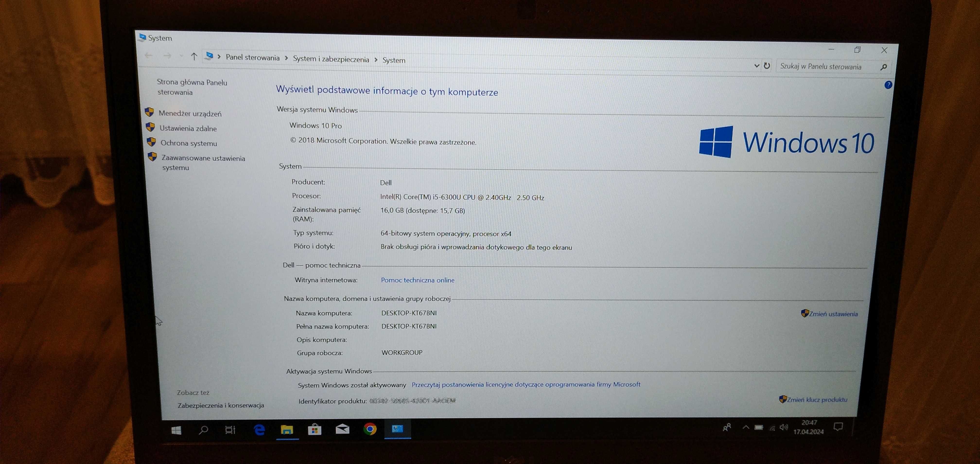Click the back navigation arrow

coord(148,56)
